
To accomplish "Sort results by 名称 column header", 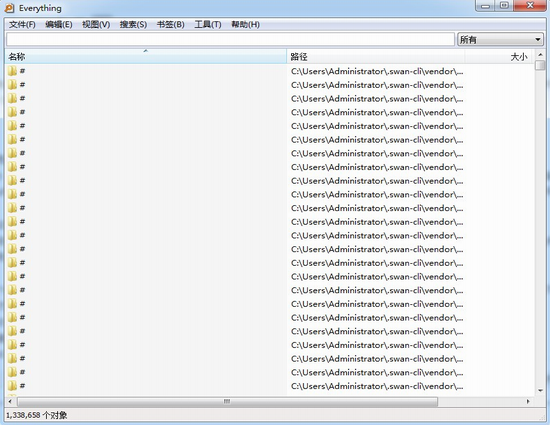I will click(x=146, y=56).
